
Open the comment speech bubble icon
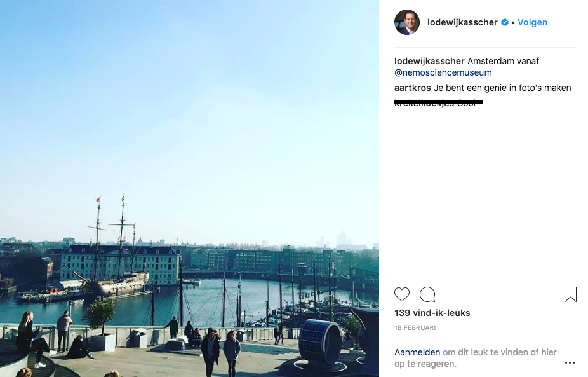(427, 294)
